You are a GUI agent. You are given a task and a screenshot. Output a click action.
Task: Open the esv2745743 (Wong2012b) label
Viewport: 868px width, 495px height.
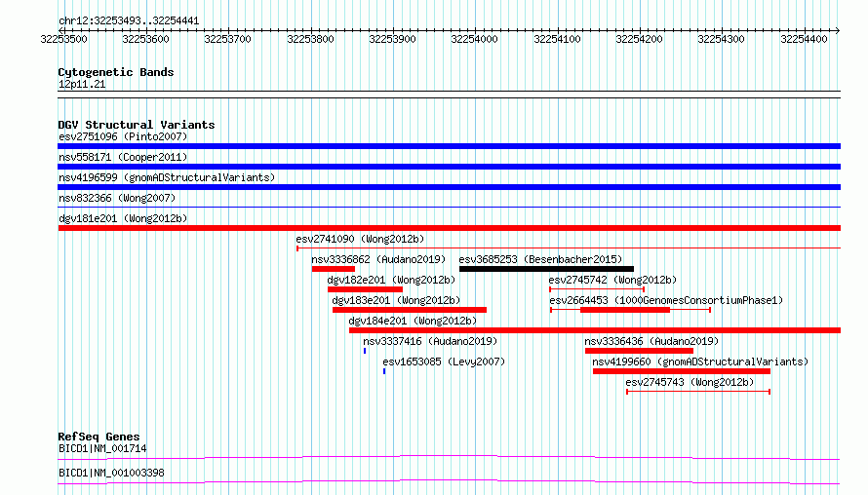click(690, 382)
